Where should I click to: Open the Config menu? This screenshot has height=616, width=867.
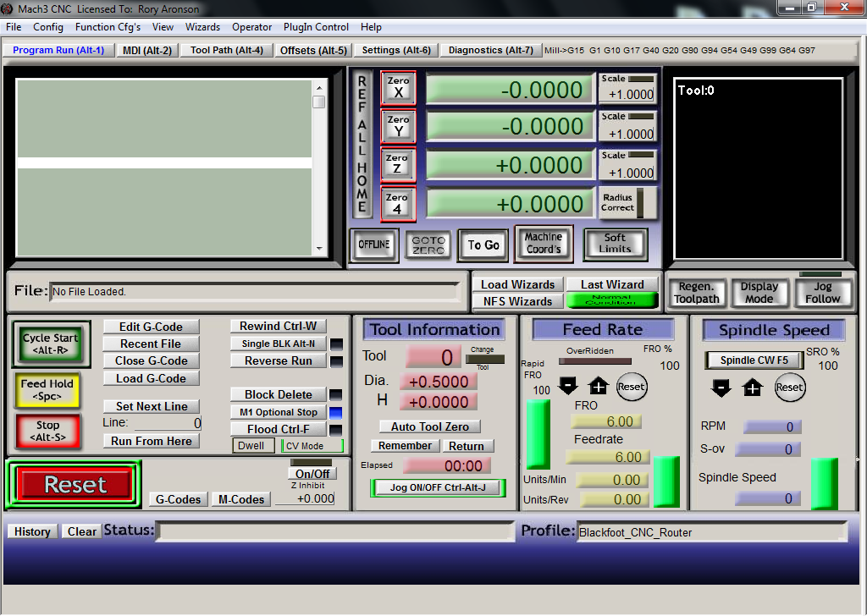pos(48,27)
